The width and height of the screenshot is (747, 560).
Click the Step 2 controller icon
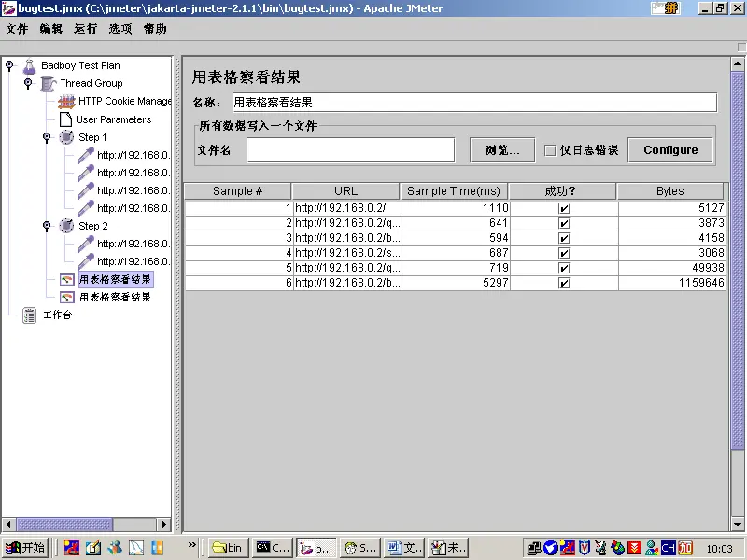[66, 226]
